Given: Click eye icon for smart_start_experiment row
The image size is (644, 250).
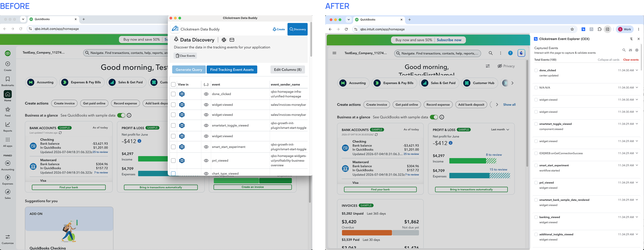Looking at the screenshot, I should 206,147.
